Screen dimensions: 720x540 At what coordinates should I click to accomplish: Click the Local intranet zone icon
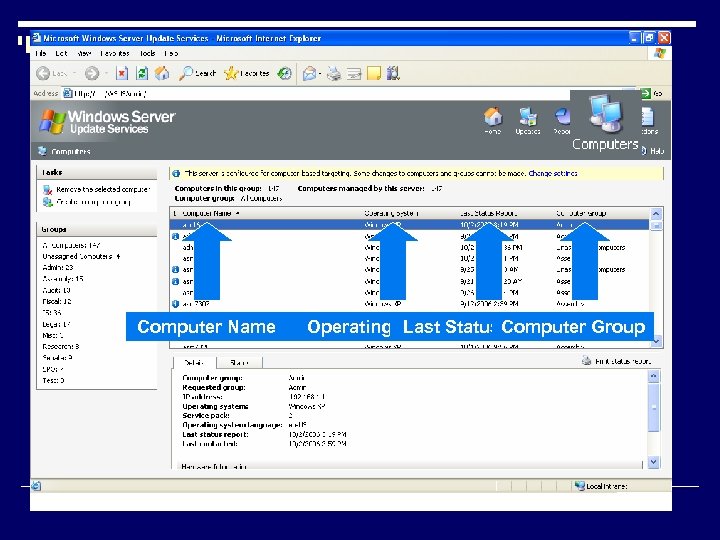coord(580,486)
